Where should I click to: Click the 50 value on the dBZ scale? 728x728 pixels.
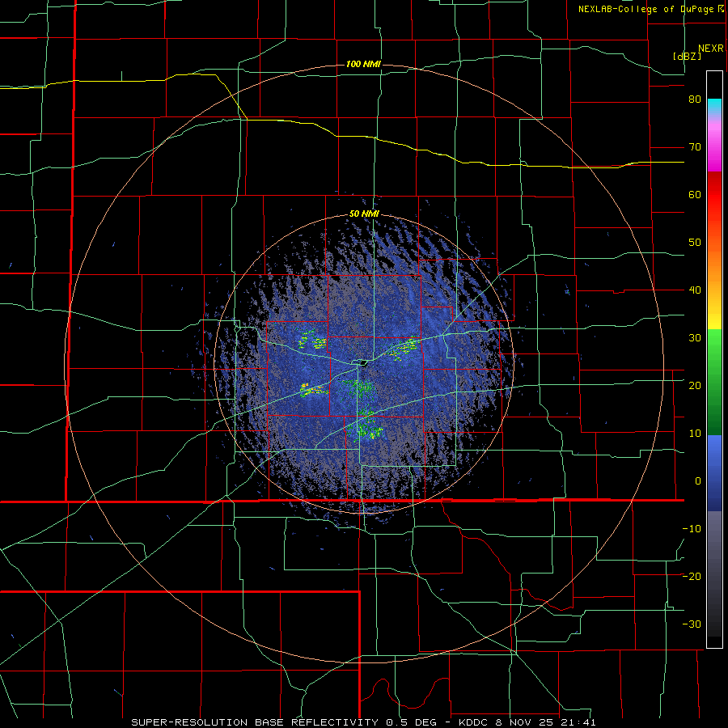695,243
